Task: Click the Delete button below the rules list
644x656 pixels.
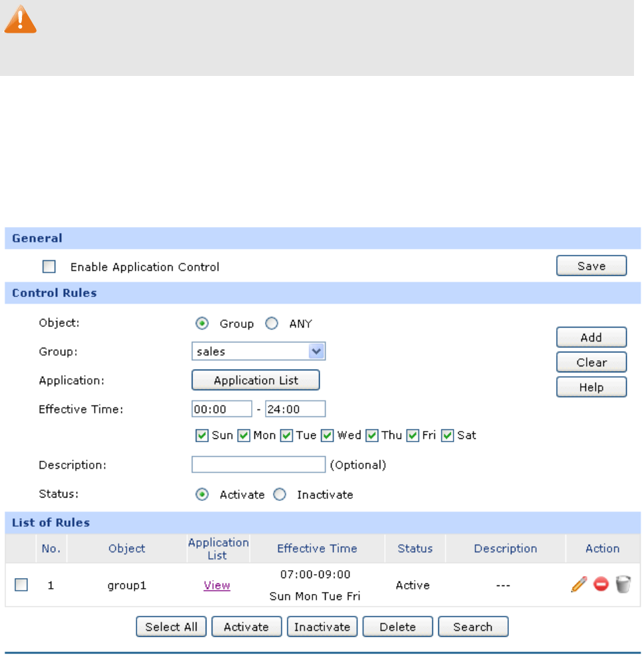Action: [x=398, y=627]
